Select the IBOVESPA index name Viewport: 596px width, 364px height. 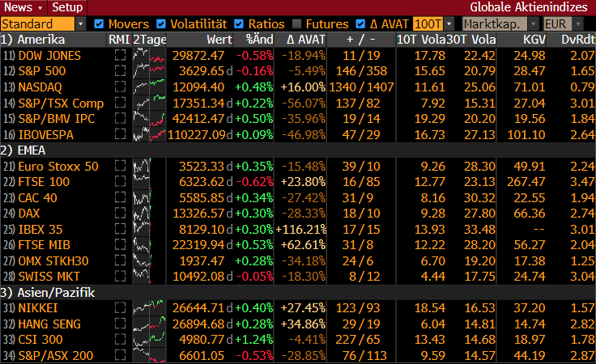point(46,135)
